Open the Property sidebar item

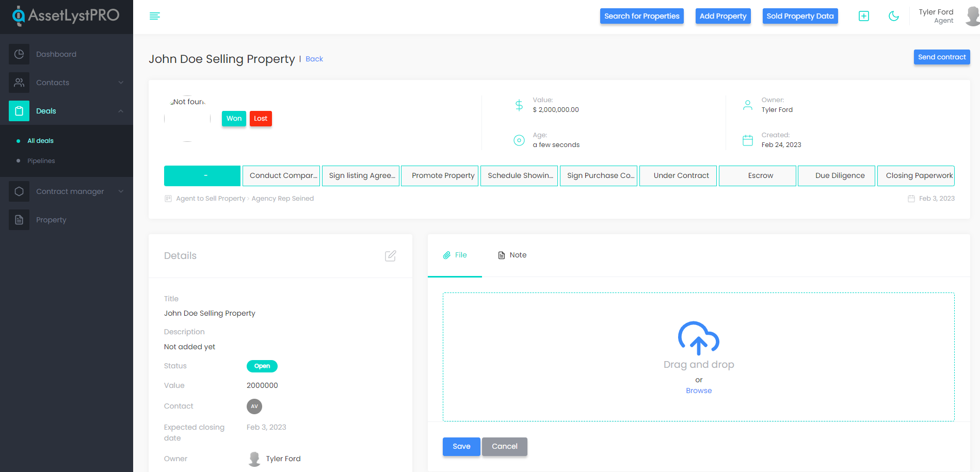[x=51, y=220]
